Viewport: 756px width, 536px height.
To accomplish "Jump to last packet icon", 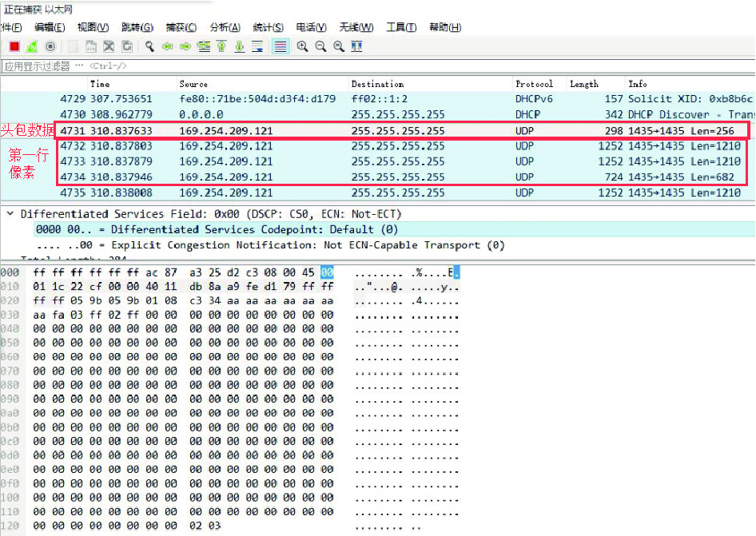I will point(240,47).
